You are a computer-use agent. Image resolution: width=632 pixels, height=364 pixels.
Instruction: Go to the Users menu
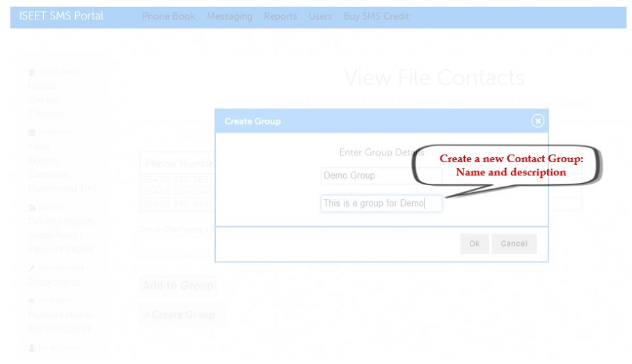[x=320, y=16]
